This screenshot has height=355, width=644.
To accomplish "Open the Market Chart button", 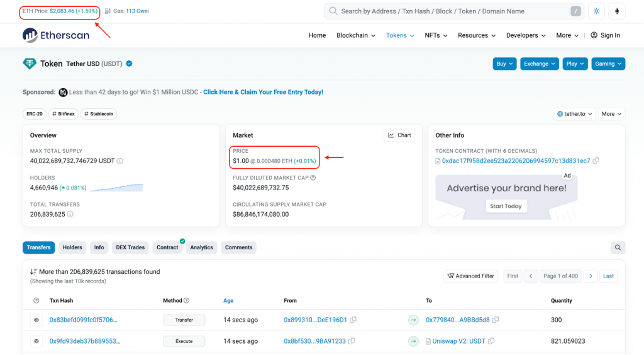I will point(399,135).
